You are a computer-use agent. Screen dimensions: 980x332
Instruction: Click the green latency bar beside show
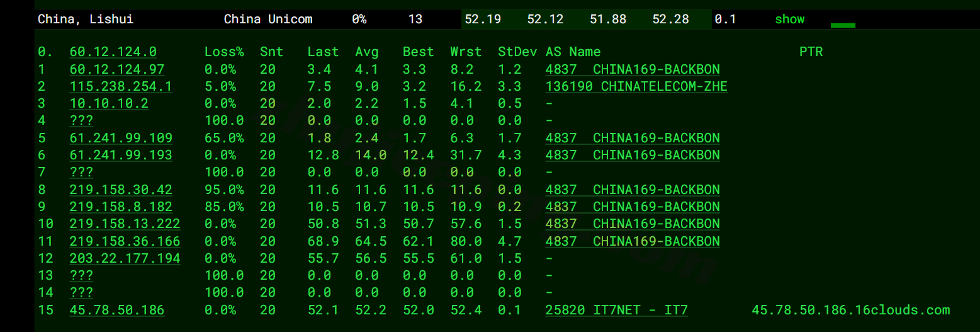coord(843,25)
